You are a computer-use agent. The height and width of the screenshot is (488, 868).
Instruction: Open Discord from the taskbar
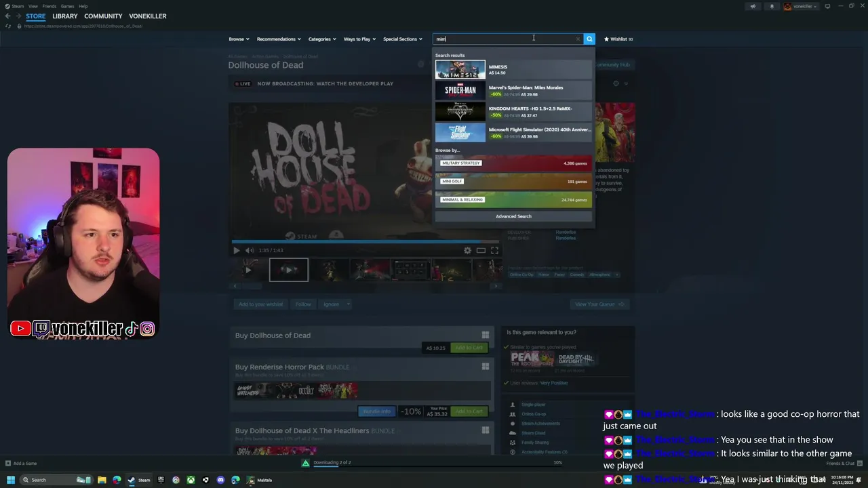pyautogui.click(x=220, y=480)
